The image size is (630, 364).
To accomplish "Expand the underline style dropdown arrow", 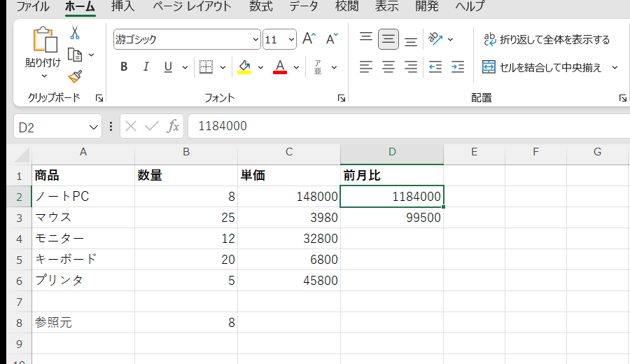I will click(x=185, y=67).
